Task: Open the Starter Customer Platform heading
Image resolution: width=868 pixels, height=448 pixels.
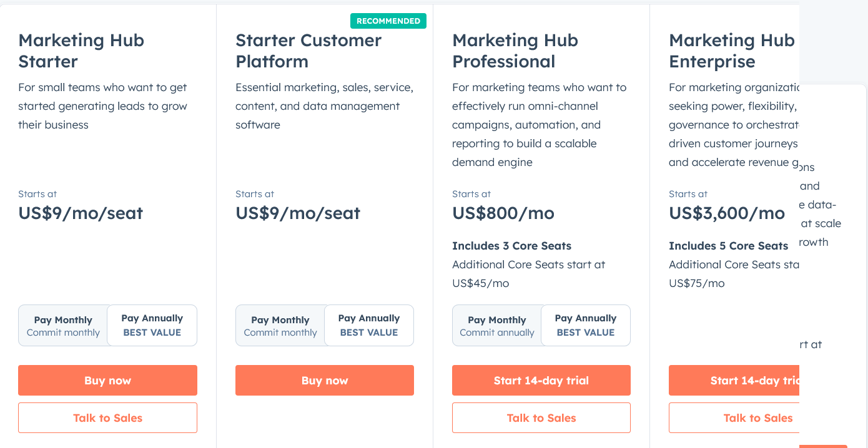Action: coord(308,51)
